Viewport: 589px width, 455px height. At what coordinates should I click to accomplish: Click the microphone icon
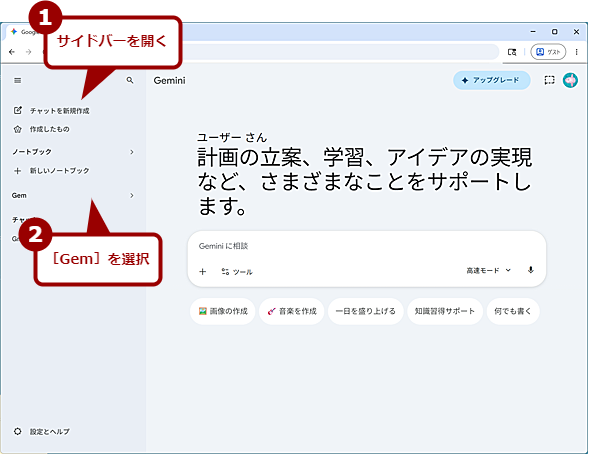tap(530, 270)
